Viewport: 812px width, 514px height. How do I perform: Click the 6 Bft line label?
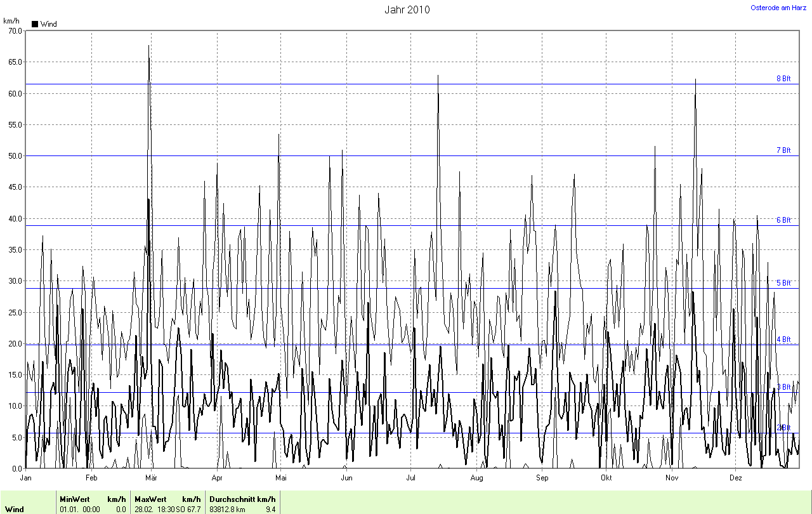783,220
